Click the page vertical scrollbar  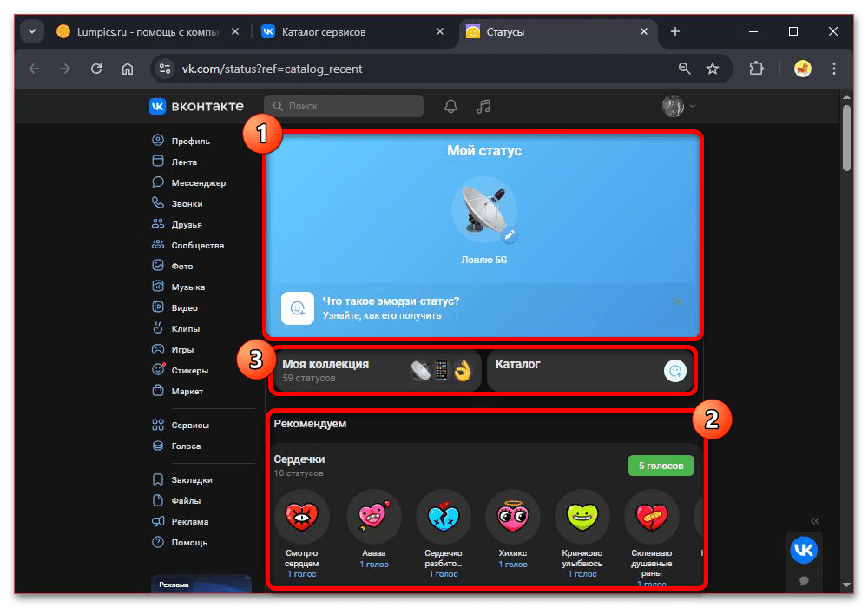847,139
